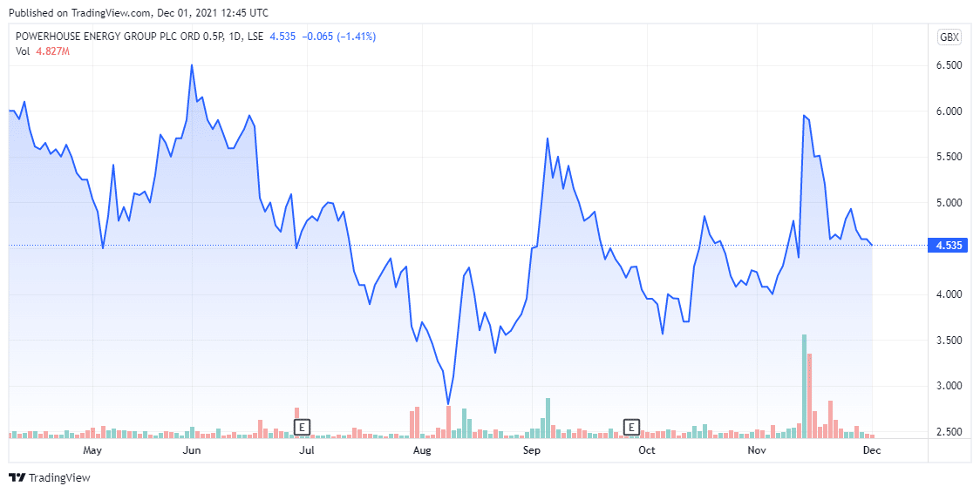Image resolution: width=980 pixels, height=493 pixels.
Task: Click the 5.500 price axis label
Action: 948,158
